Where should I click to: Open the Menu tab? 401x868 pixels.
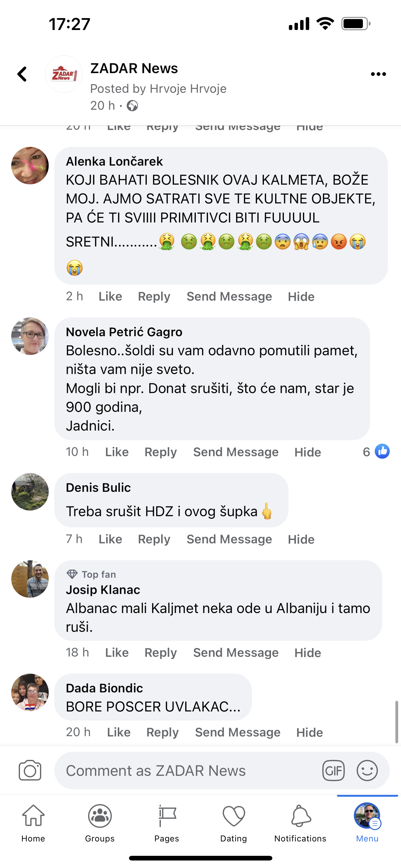coord(367,823)
